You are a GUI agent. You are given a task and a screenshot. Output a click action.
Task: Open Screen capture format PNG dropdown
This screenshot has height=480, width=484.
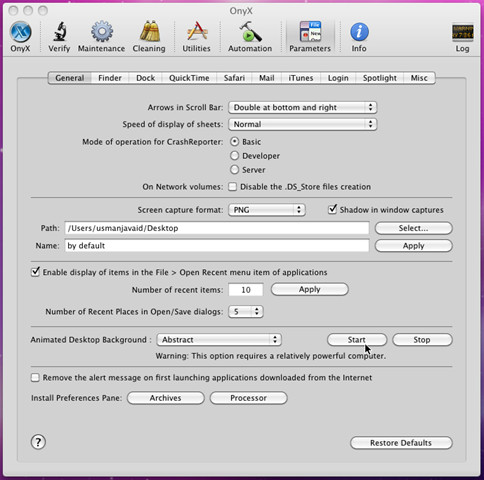[267, 210]
